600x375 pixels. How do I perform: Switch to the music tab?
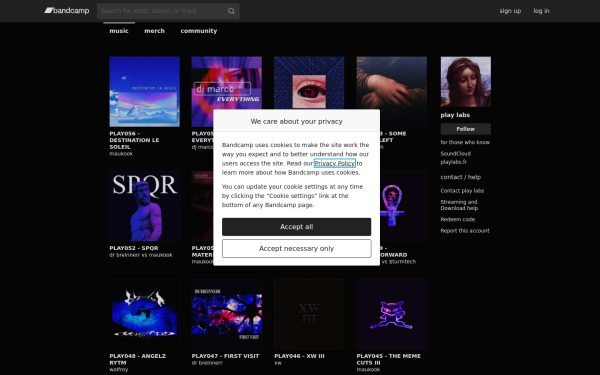[x=119, y=31]
